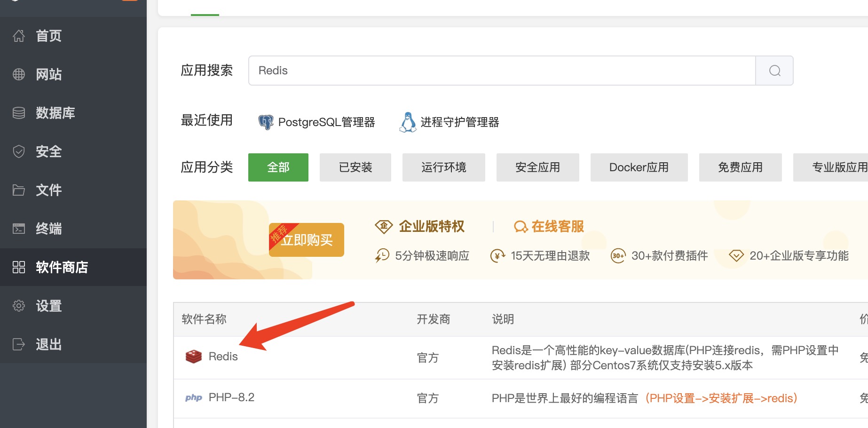Click the 软件名称 column header
Image resolution: width=868 pixels, height=428 pixels.
tap(204, 319)
